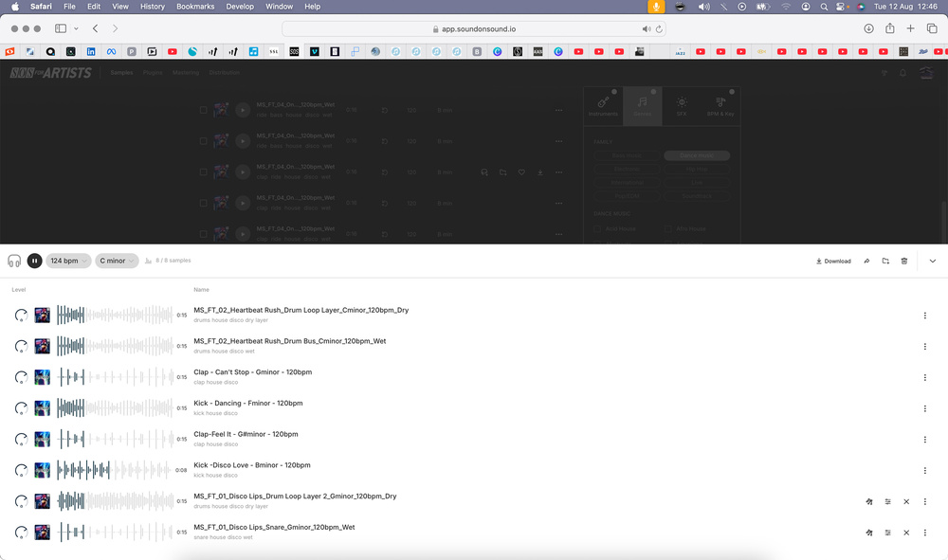Click the Heartbeat Rush Drum Bus cover thumbnail
The height and width of the screenshot is (560, 948).
(42, 346)
